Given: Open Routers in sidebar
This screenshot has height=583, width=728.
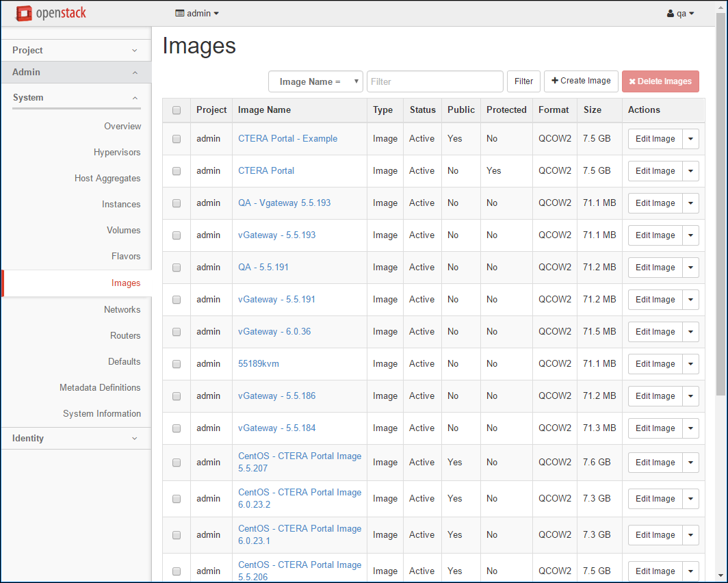Looking at the screenshot, I should point(125,335).
